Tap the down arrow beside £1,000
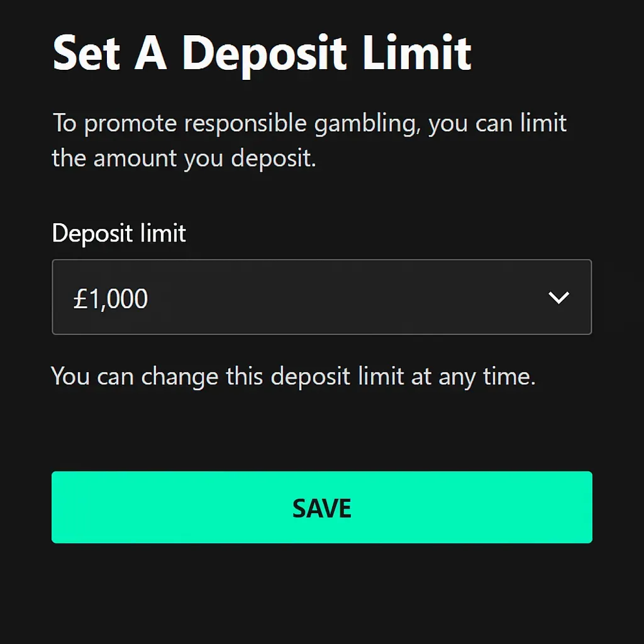The width and height of the screenshot is (644, 644). coord(558,297)
